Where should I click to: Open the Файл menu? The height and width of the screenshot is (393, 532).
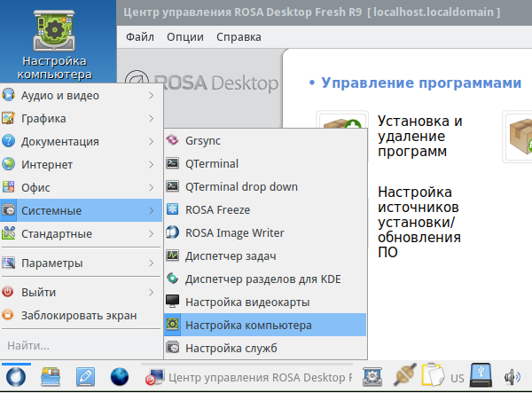click(140, 36)
